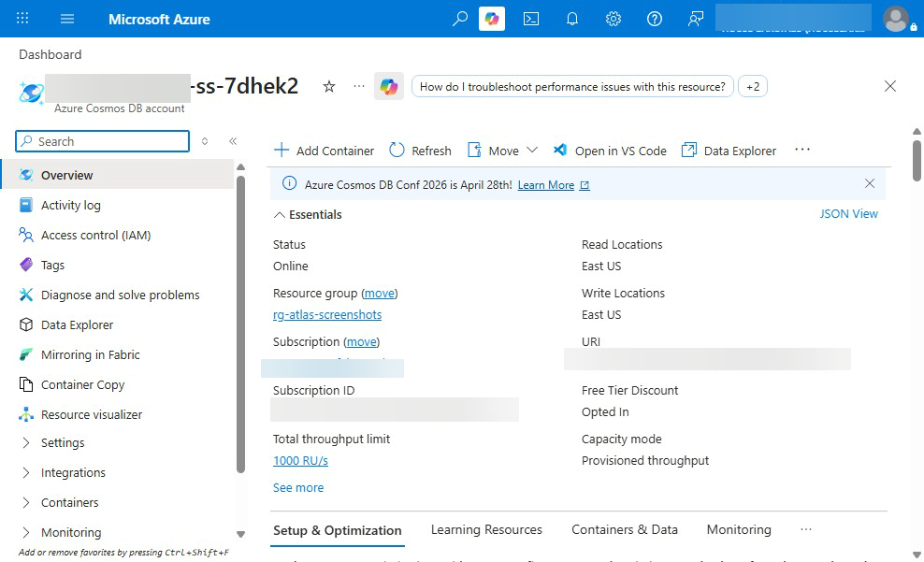Click Add Container in the toolbar
This screenshot has width=924, height=562.
[x=325, y=151]
